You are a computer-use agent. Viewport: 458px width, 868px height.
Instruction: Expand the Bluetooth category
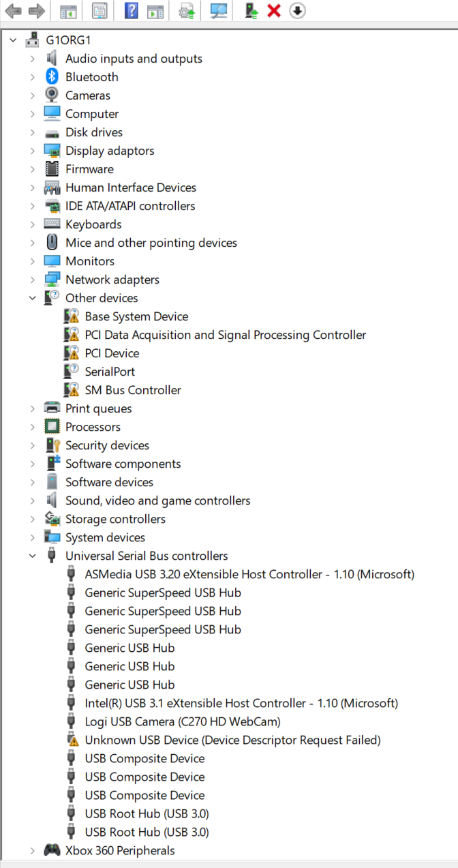pos(32,77)
